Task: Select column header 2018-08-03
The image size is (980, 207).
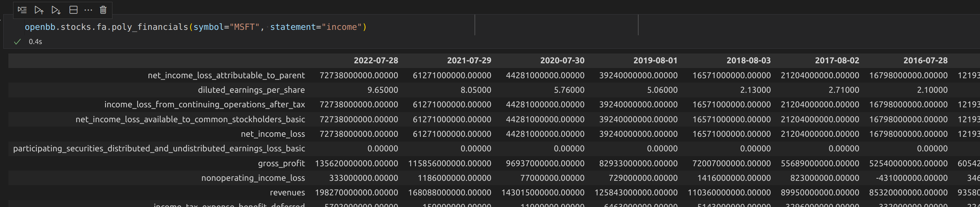Action: click(748, 60)
